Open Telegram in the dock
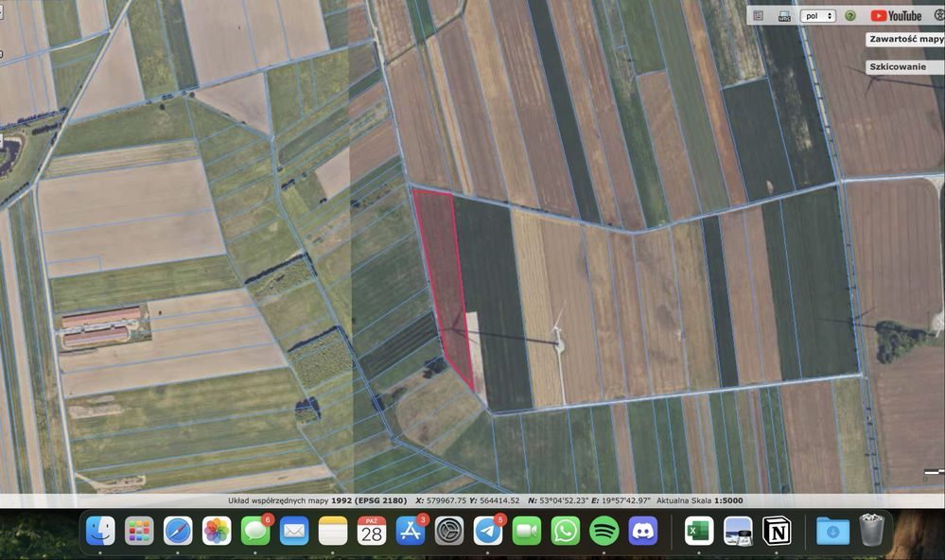 488,531
